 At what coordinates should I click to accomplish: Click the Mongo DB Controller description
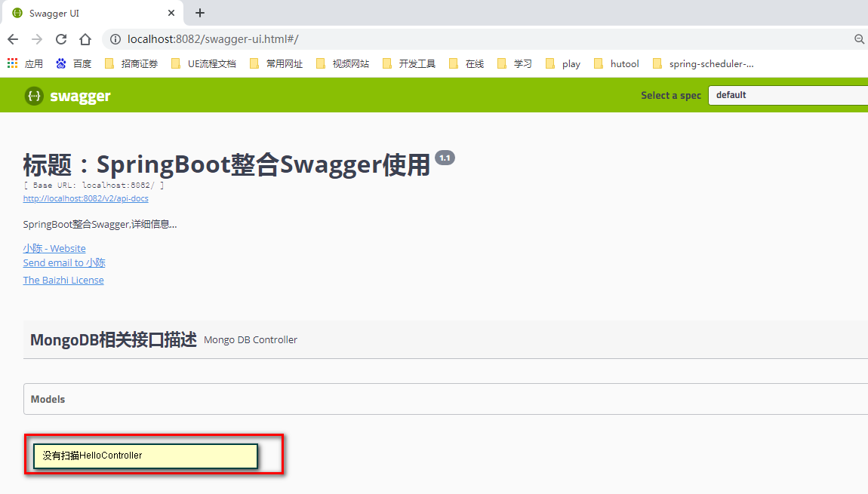tap(251, 339)
